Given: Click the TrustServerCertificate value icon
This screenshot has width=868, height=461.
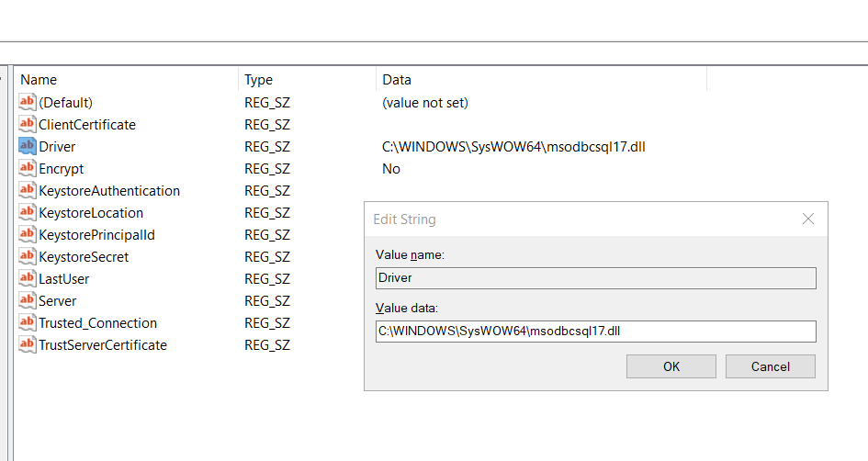Looking at the screenshot, I should point(27,344).
